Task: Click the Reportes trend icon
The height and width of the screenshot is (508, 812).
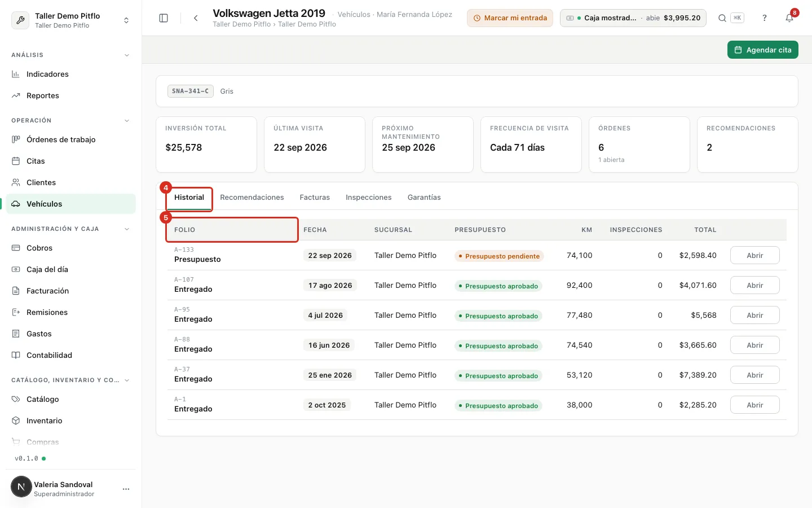Action: [x=16, y=95]
